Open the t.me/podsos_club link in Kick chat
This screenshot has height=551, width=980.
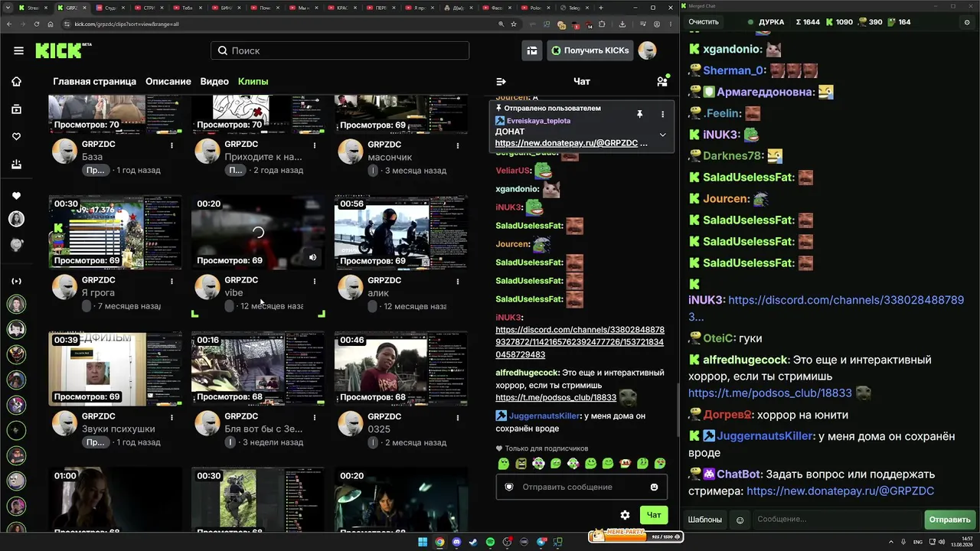coord(556,398)
